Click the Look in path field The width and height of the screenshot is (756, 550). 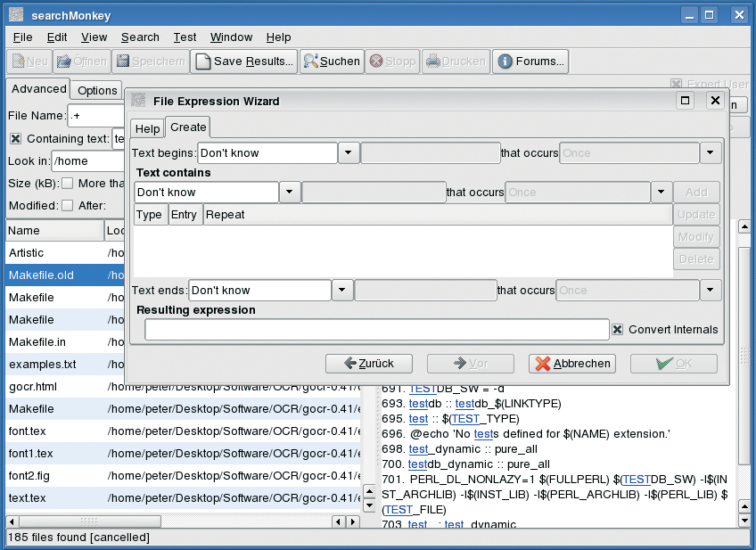(88, 161)
